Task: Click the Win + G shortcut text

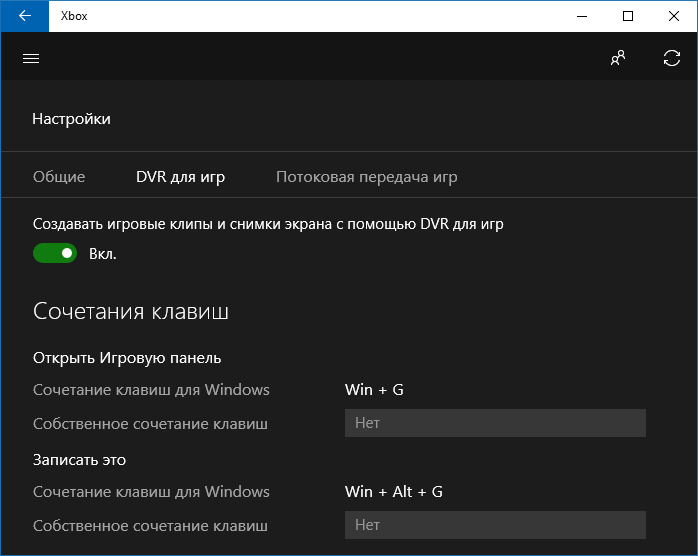Action: (374, 390)
